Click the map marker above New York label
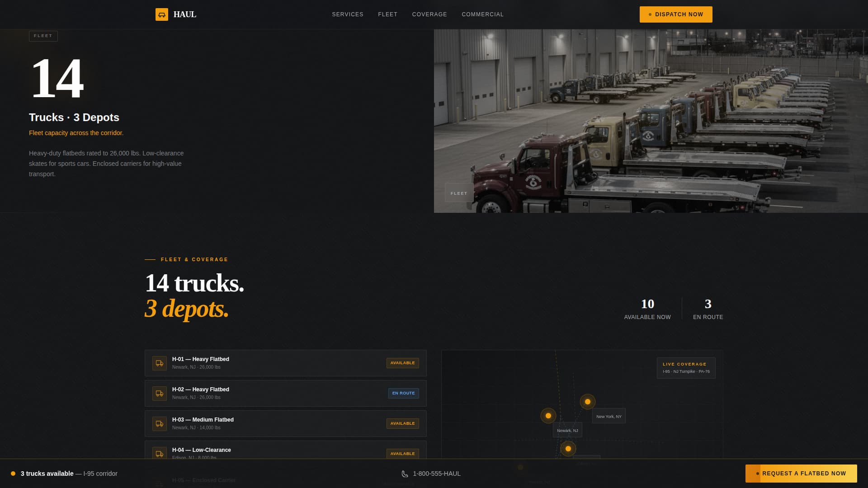Image resolution: width=868 pixels, height=488 pixels. (588, 402)
